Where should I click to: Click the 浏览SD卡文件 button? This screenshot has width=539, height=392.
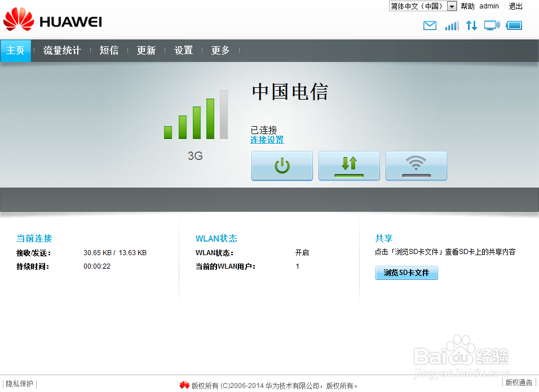pyautogui.click(x=407, y=273)
